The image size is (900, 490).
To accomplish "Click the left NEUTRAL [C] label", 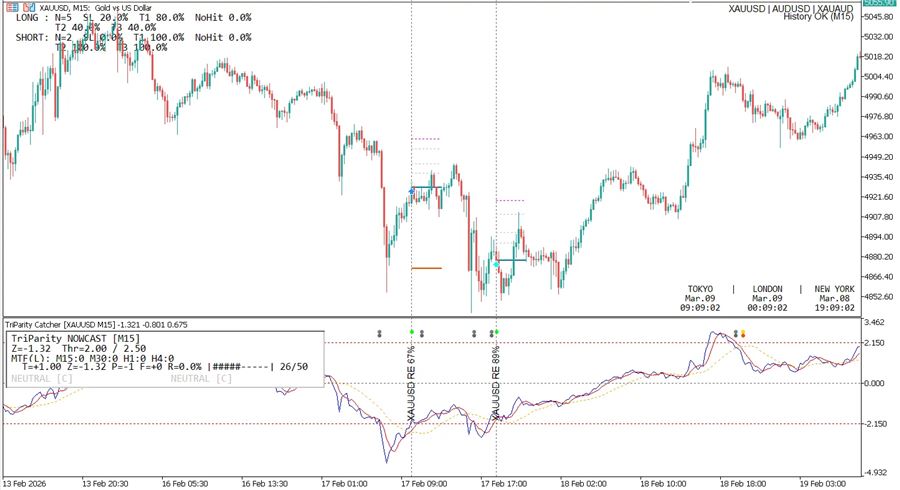I will pyautogui.click(x=42, y=379).
